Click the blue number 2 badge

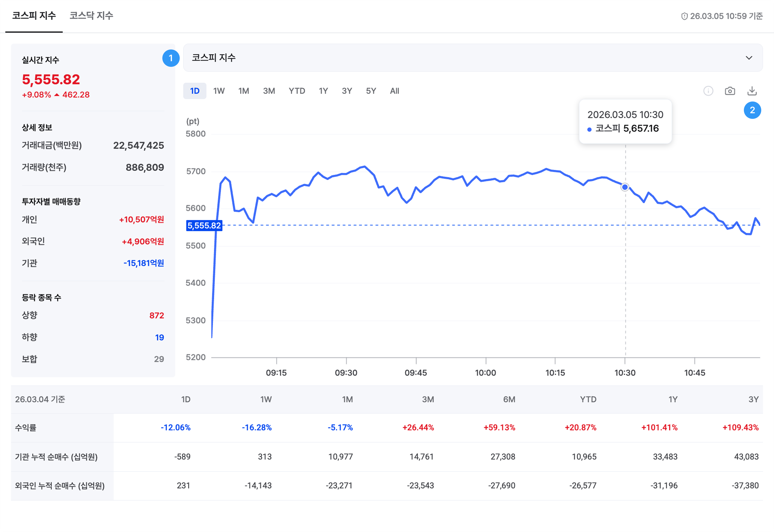(x=752, y=110)
